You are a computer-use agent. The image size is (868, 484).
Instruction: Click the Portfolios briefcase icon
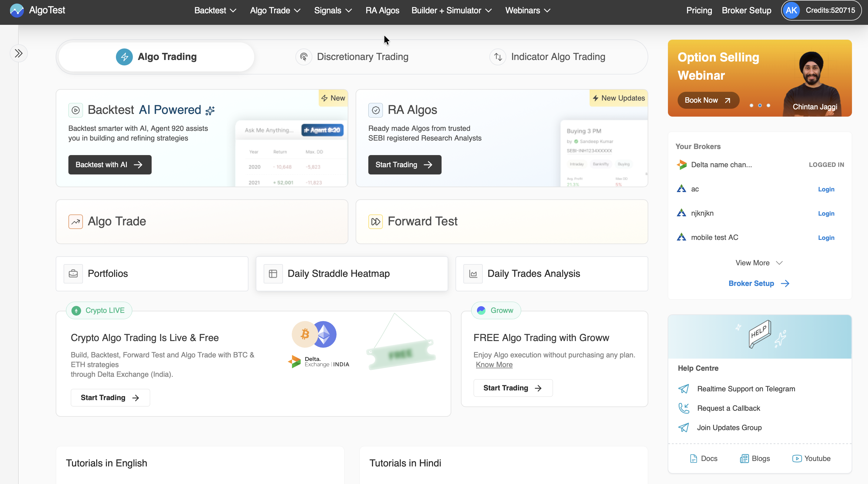[73, 273]
